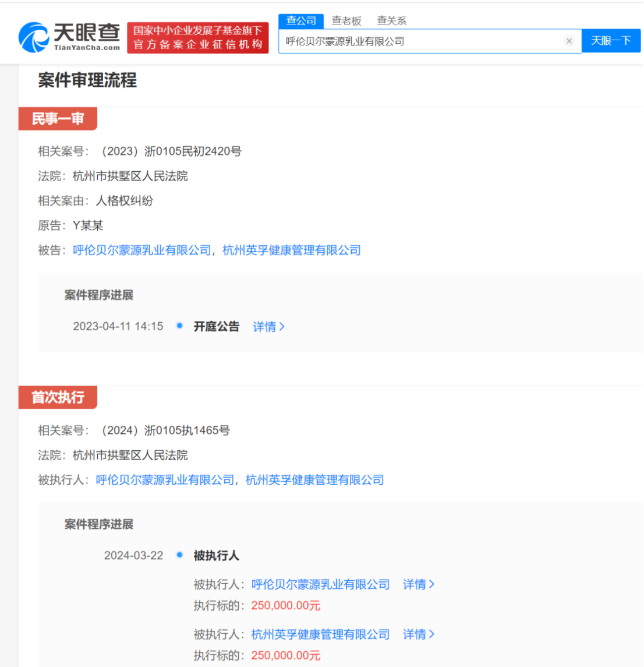Click the 人格权纠纷 case cause text
This screenshot has width=644, height=667.
point(124,201)
